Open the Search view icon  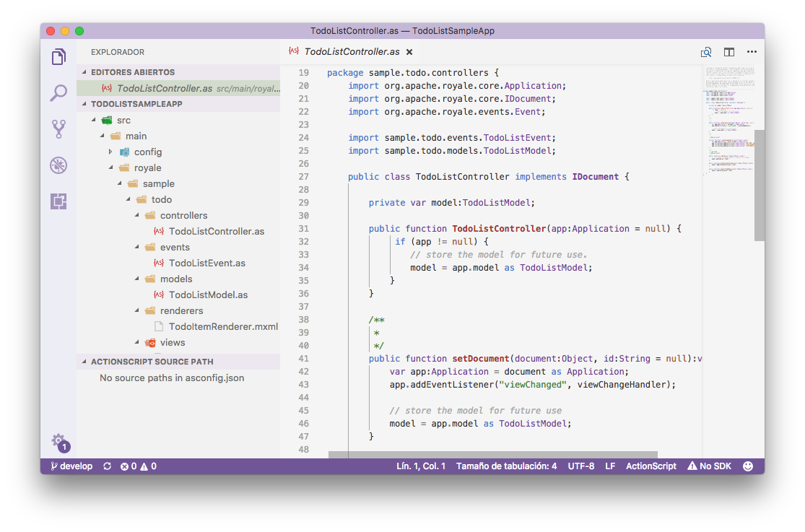coord(58,92)
